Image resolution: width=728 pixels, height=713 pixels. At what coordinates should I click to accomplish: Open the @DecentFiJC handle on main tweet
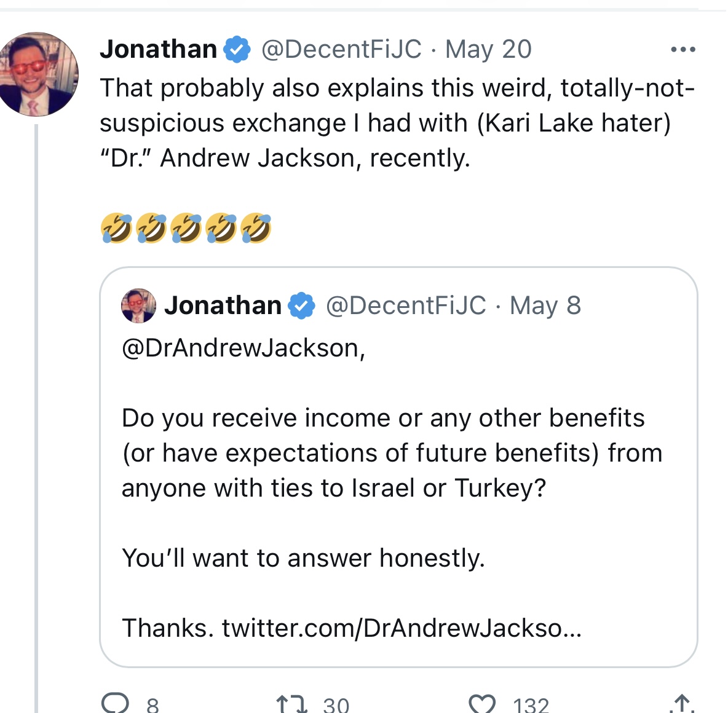(x=342, y=50)
